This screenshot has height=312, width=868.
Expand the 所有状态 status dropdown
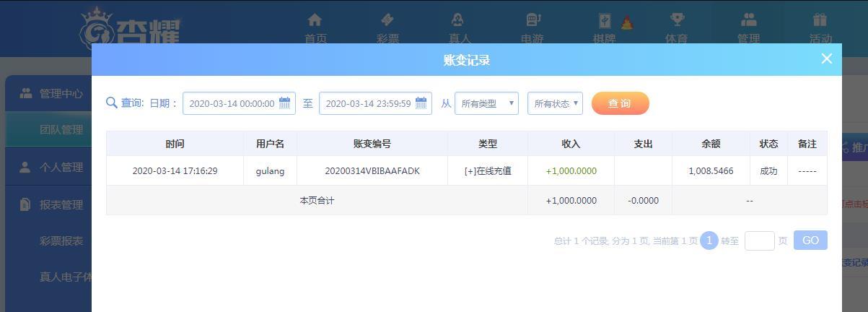(555, 103)
